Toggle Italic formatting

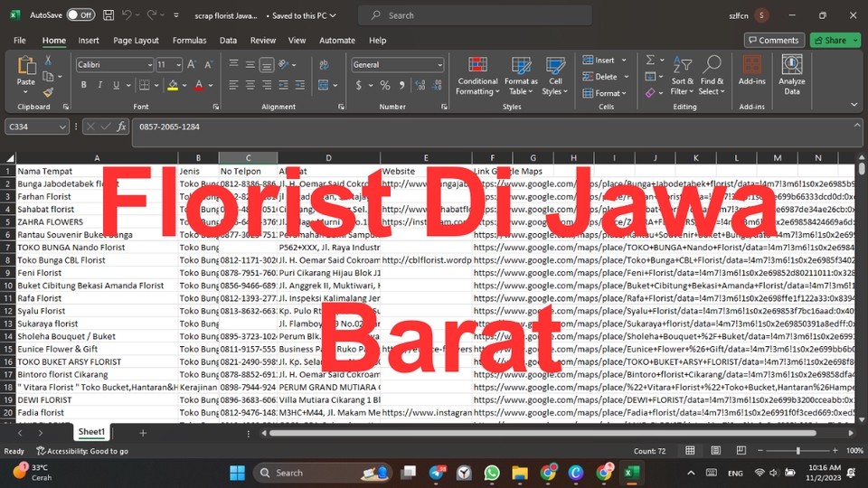[99, 85]
